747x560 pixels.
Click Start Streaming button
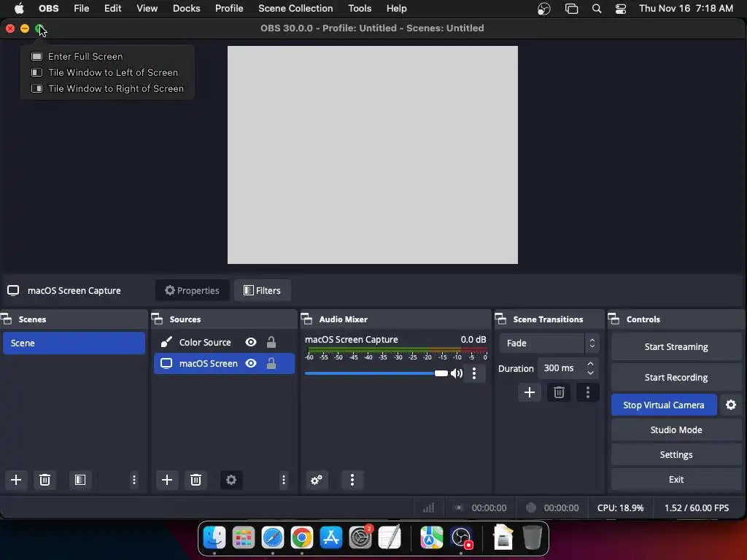(x=676, y=346)
